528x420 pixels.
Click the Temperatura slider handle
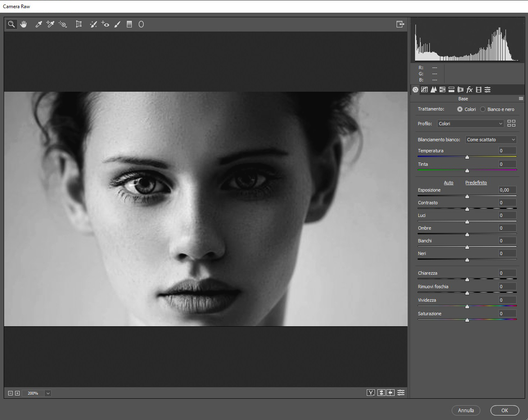[467, 157]
